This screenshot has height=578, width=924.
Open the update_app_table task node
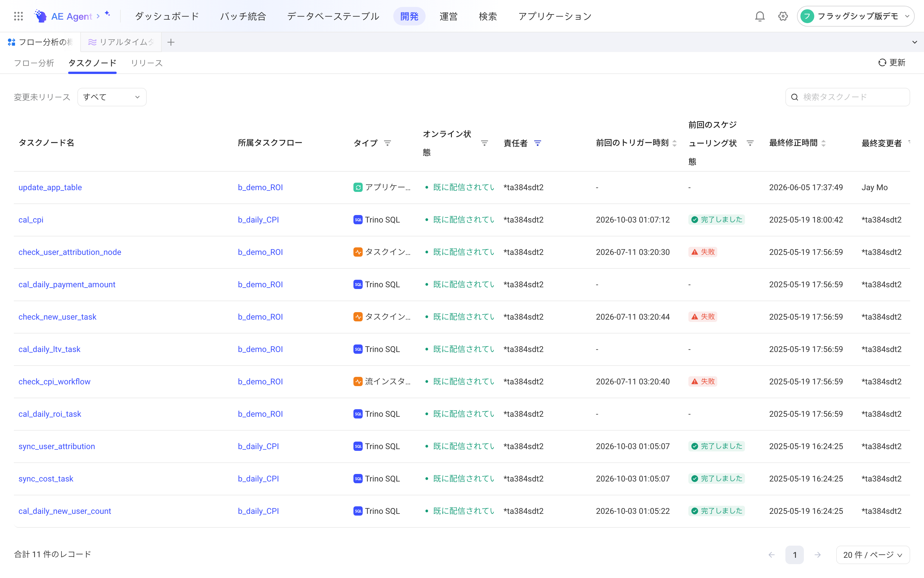click(x=50, y=187)
